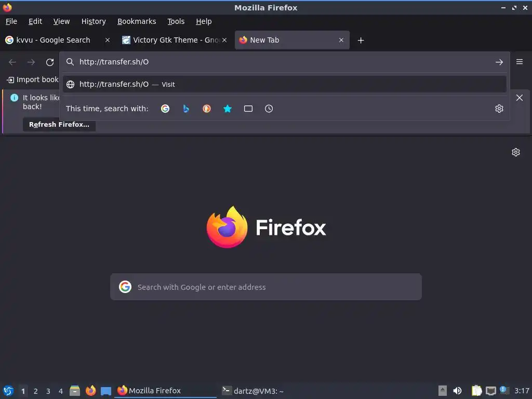Viewport: 532px width, 399px height.
Task: Switch to workspace 3
Action: pyautogui.click(x=48, y=391)
